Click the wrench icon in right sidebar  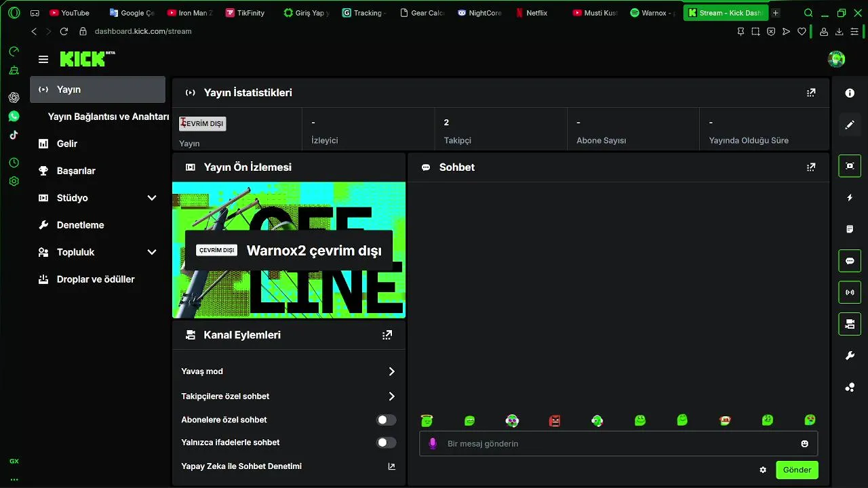(850, 356)
